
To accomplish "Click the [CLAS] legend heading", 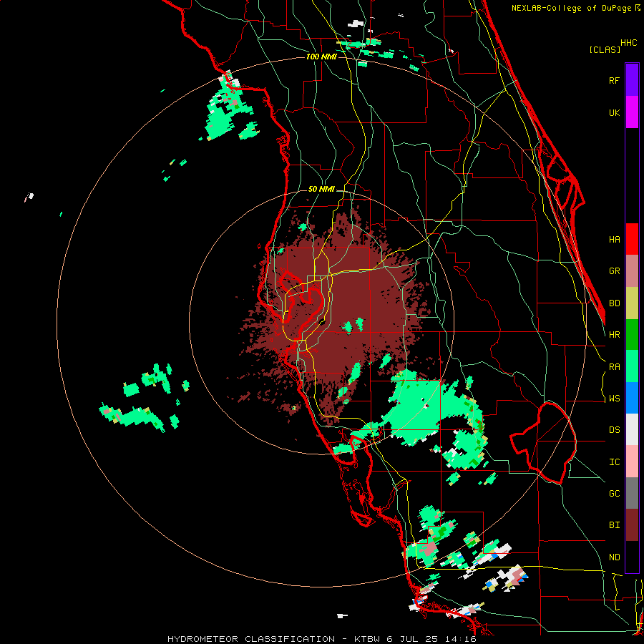I will 605,49.
